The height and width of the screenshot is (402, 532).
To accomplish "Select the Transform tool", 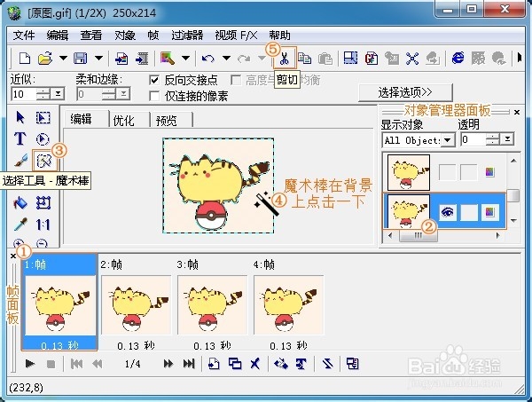I will point(43,203).
